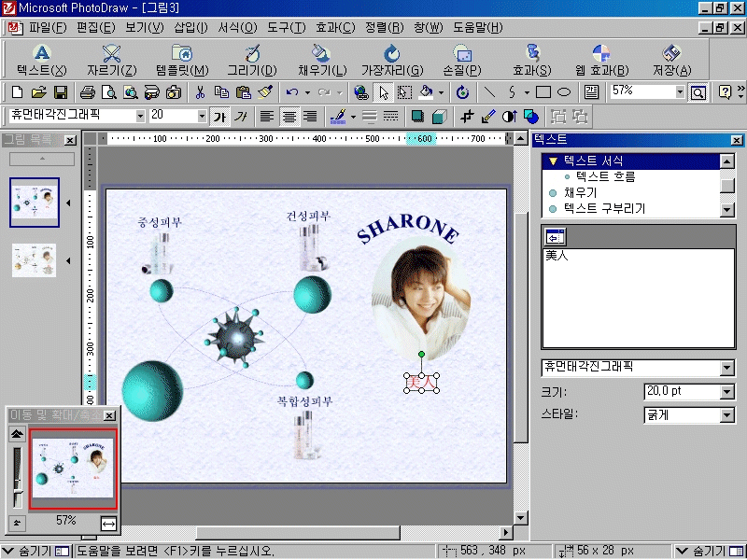Click the 텍스트(X) text button

(42, 60)
